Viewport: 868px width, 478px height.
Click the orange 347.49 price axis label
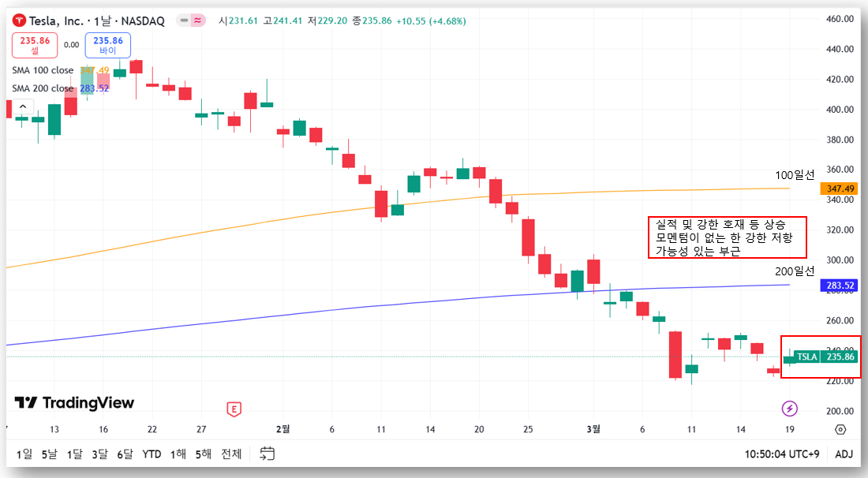[840, 189]
